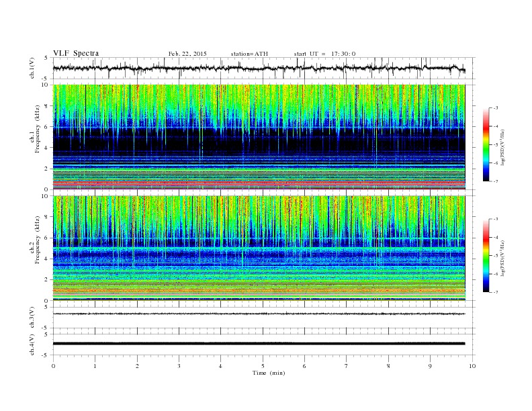Screen dimensions: 532x411
Task: Click the "5" tick on ch.3(V) axis
Action: pyautogui.click(x=46, y=307)
